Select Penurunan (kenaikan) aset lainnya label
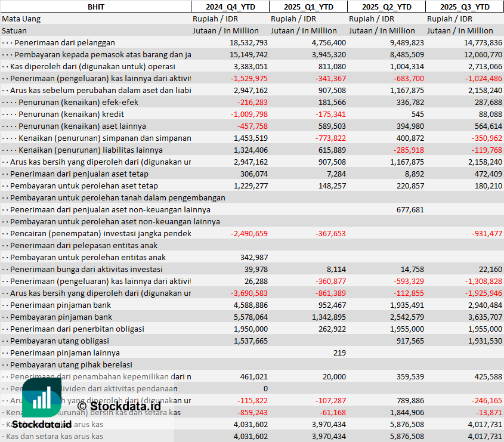Viewport: 504px width, 442px height. pos(82,126)
